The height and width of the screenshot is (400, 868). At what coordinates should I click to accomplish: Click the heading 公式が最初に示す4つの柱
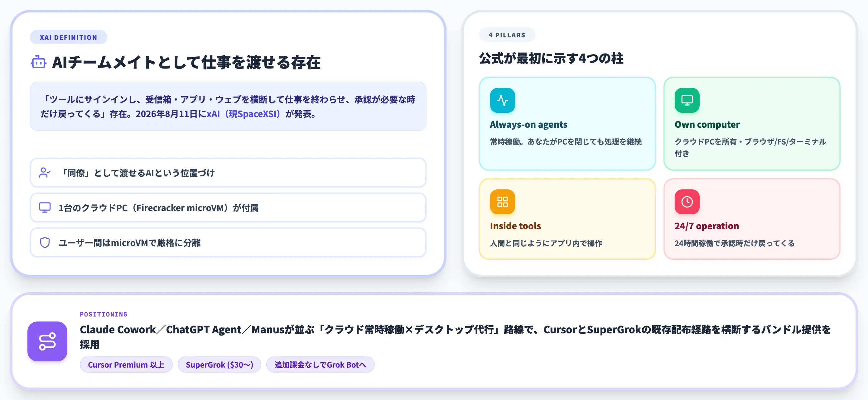click(551, 58)
